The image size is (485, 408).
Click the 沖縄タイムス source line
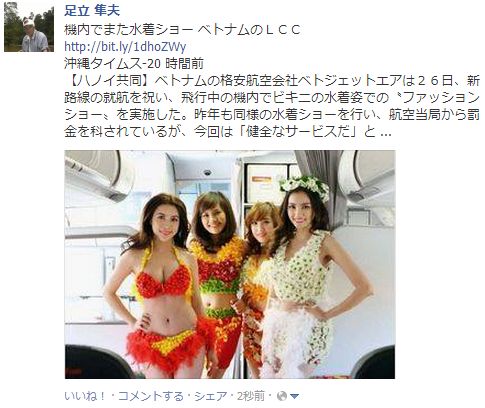[134, 64]
